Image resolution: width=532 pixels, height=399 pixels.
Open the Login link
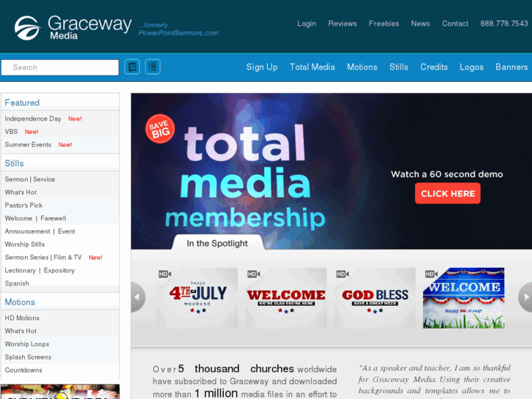(x=307, y=23)
